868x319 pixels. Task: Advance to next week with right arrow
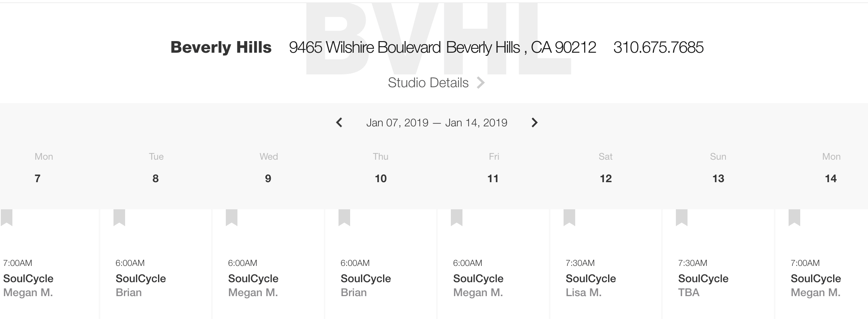pyautogui.click(x=535, y=122)
